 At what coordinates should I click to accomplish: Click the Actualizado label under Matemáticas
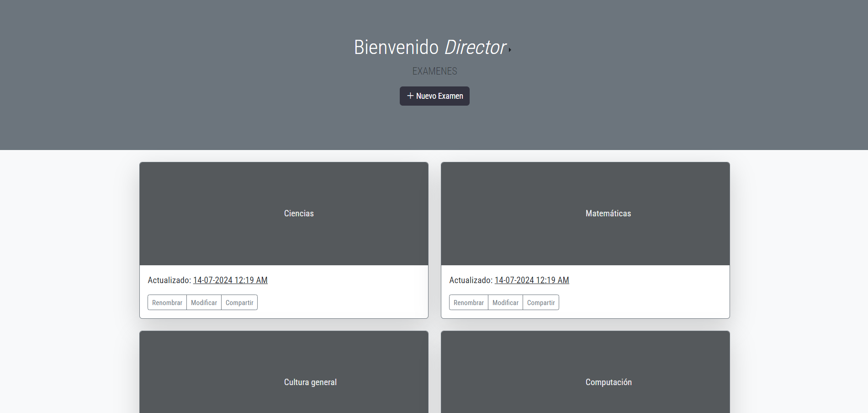pyautogui.click(x=471, y=280)
